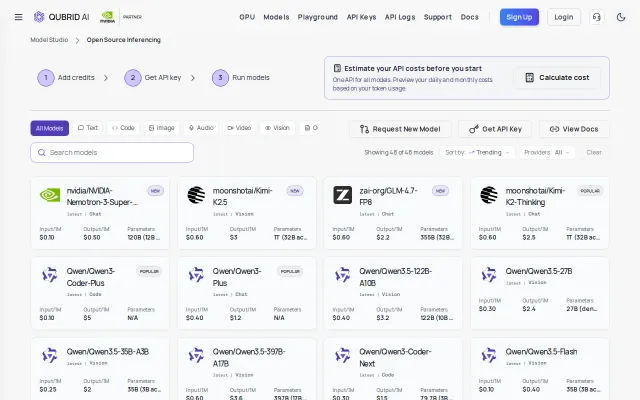
Task: Open the headset support icon
Action: click(x=596, y=17)
